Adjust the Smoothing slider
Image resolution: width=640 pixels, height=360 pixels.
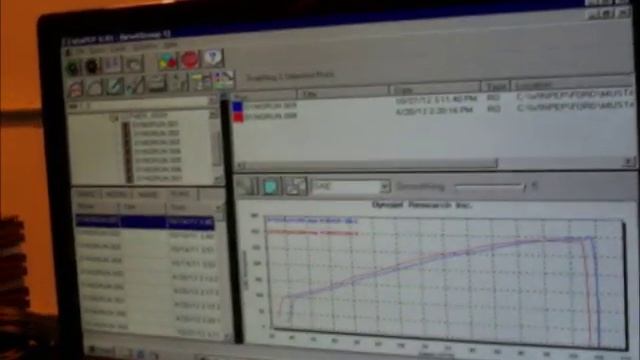490,187
